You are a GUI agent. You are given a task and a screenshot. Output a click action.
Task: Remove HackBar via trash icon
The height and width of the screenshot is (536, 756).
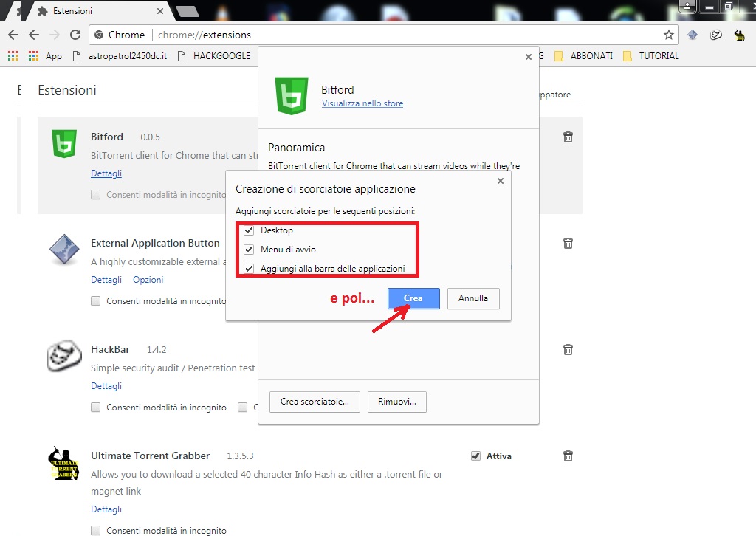tap(568, 349)
